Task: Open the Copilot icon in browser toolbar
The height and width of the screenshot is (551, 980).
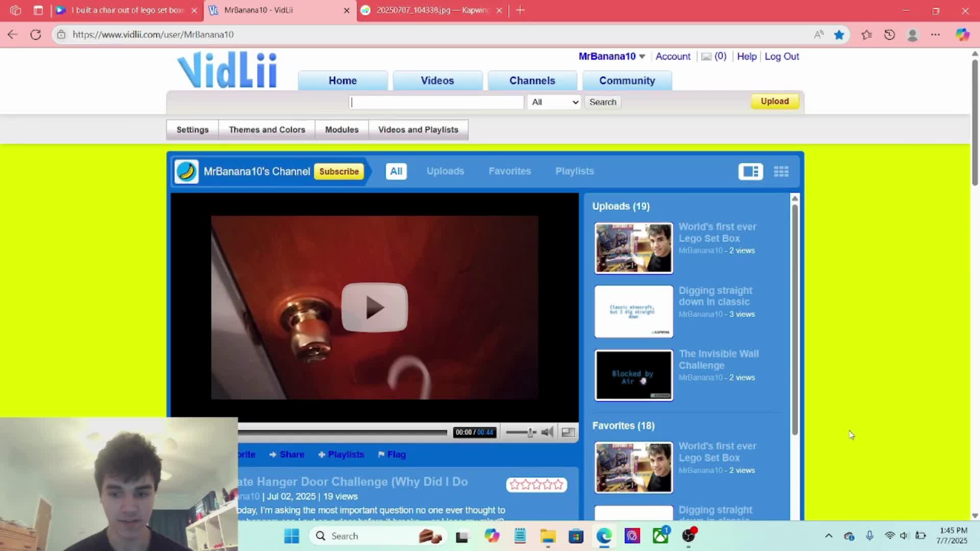Action: (963, 35)
